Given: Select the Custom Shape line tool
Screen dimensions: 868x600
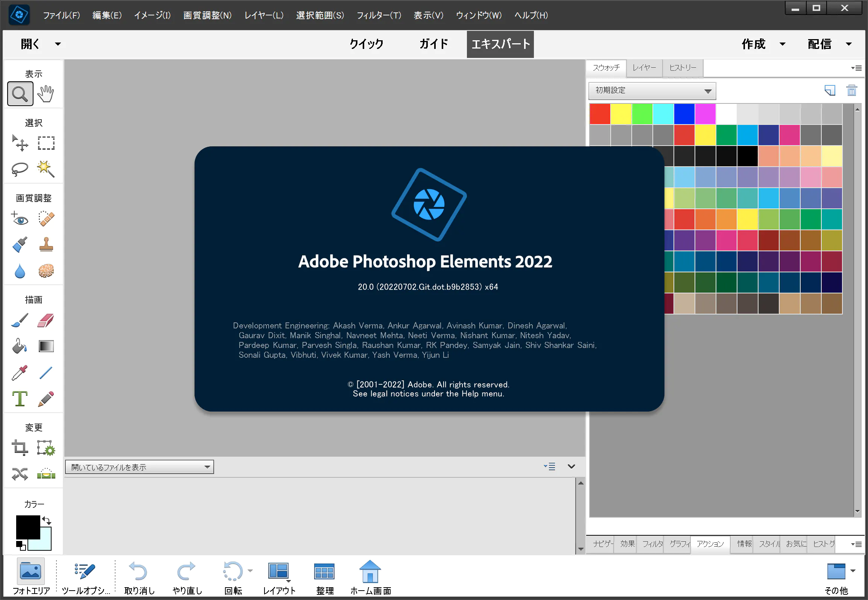Looking at the screenshot, I should (x=46, y=372).
